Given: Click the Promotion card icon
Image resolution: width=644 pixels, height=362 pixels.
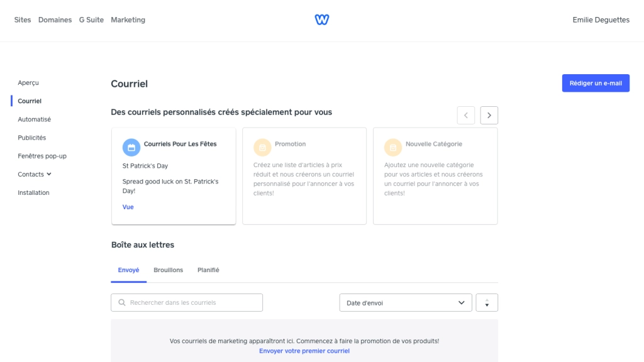Looking at the screenshot, I should pos(262,147).
